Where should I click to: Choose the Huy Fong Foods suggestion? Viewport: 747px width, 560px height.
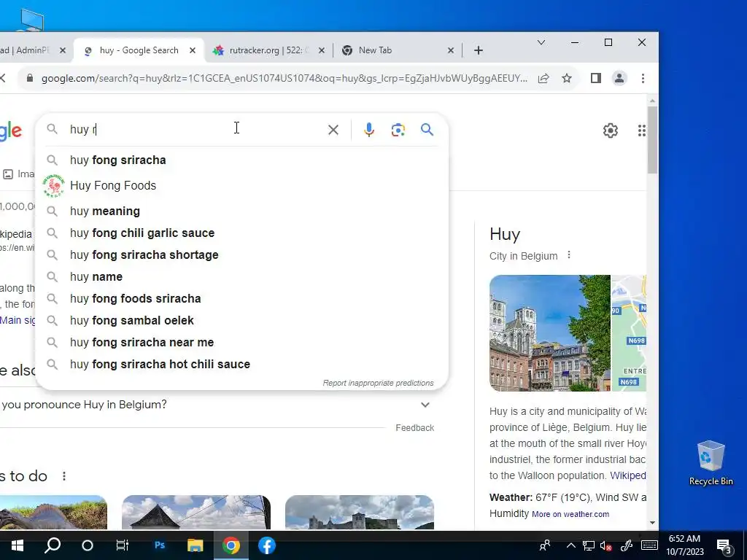point(241,186)
